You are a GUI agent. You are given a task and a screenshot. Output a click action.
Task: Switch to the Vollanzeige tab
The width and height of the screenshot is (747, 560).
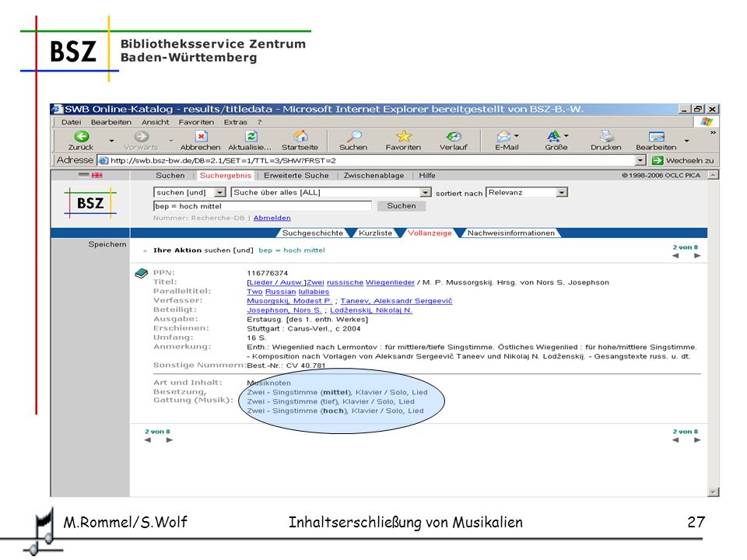click(x=430, y=233)
